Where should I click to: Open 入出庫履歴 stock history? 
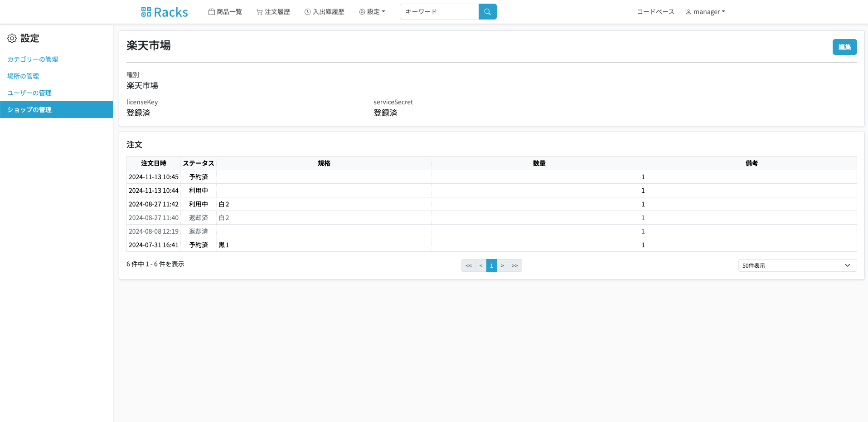[324, 12]
